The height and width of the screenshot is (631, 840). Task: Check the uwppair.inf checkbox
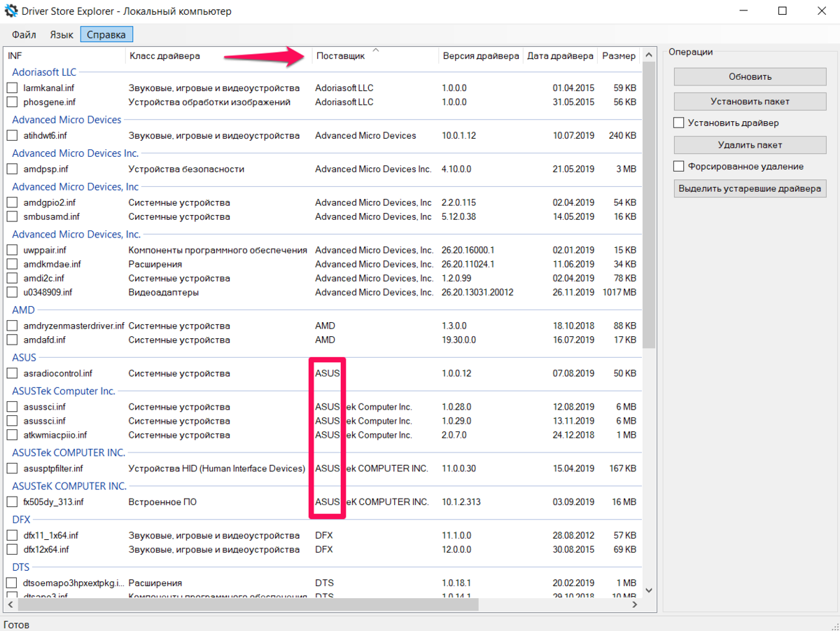point(12,250)
